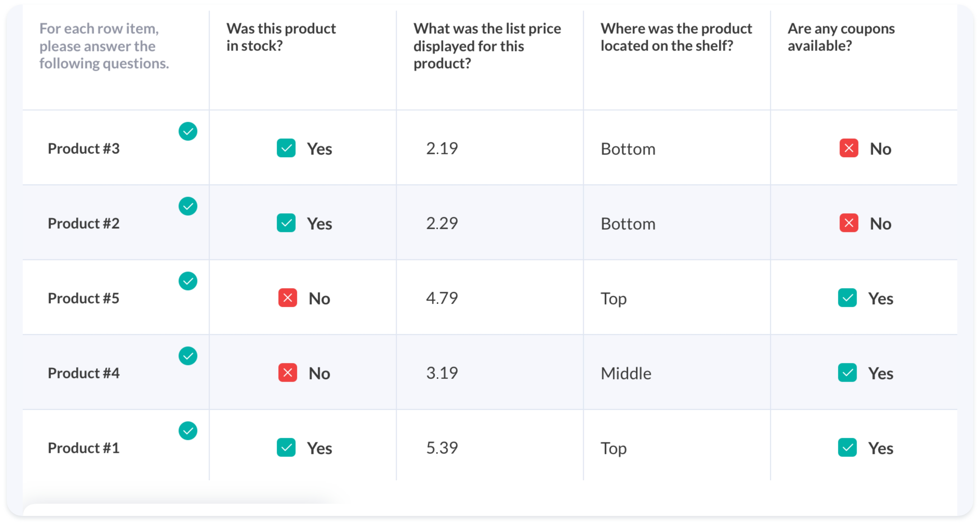Click Product #4 completed checkmark icon
Image resolution: width=980 pixels, height=525 pixels.
coord(188,356)
